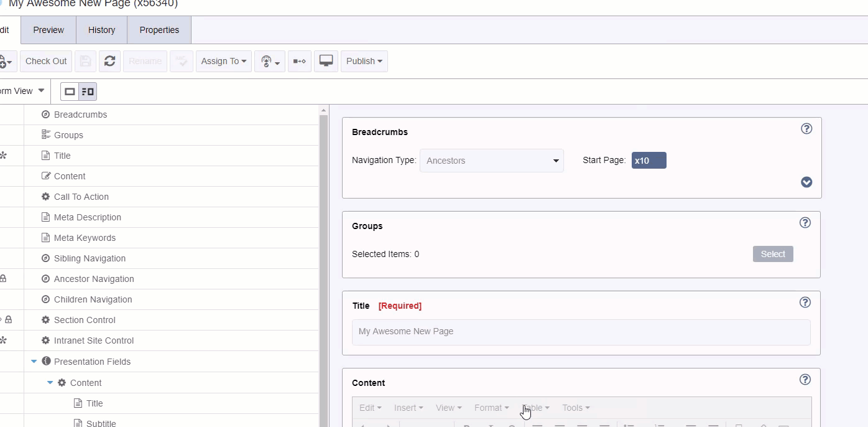Image resolution: width=868 pixels, height=427 pixels.
Task: Open the editor Table menu
Action: 536,408
